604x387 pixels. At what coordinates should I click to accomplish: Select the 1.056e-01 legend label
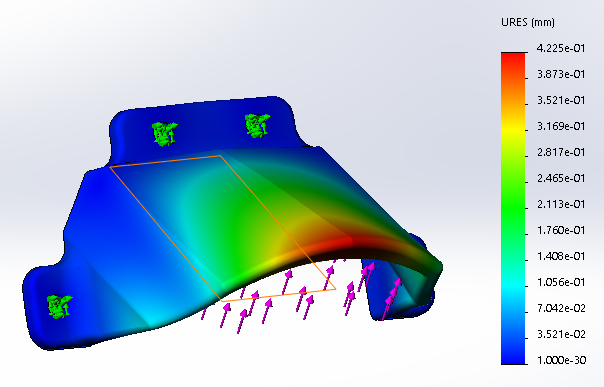[561, 282]
